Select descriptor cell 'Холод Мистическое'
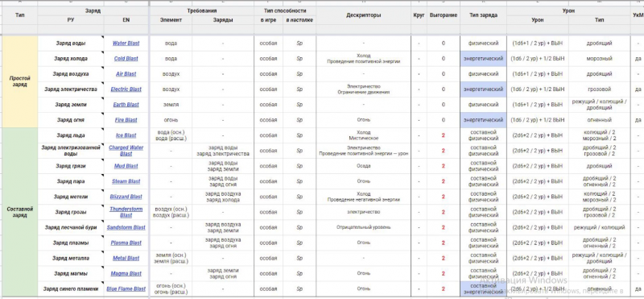The image size is (644, 299). (x=364, y=135)
